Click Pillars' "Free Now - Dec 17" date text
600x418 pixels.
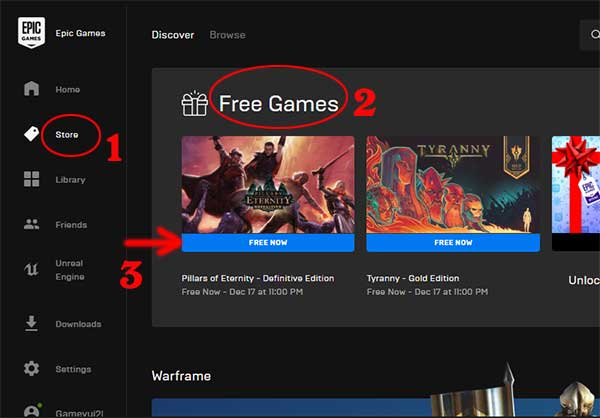click(x=242, y=292)
